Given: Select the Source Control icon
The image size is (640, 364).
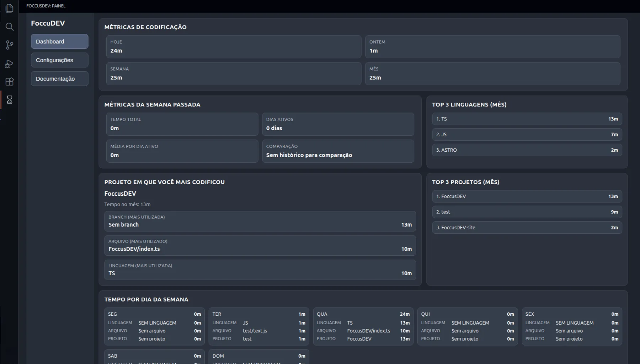Looking at the screenshot, I should click(10, 45).
